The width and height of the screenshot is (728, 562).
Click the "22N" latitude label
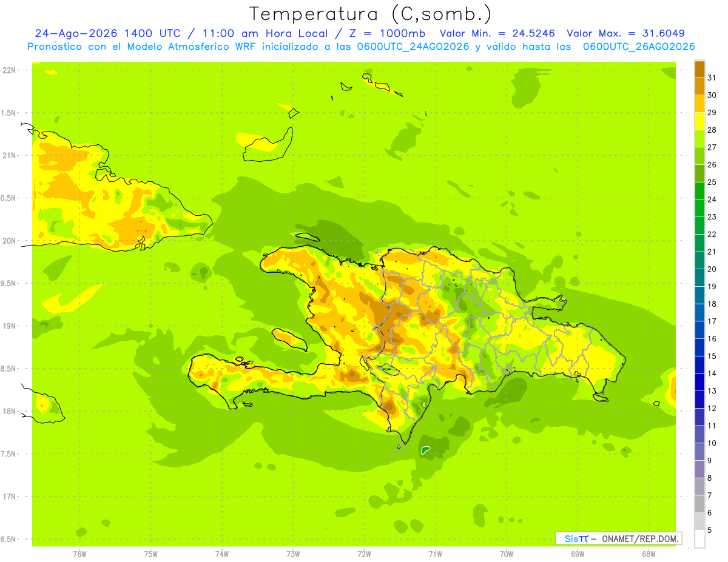(8, 70)
